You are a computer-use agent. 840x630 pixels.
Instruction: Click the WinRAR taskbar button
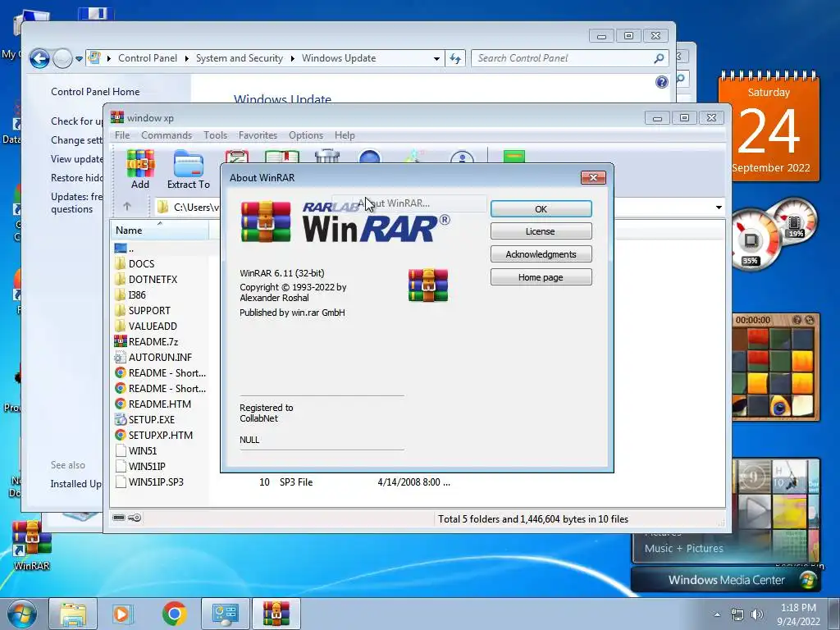tap(276, 614)
